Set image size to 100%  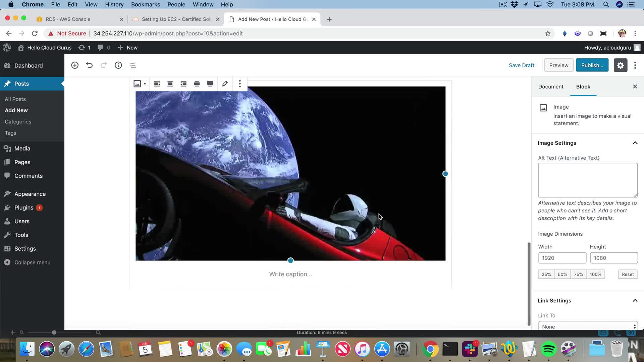click(x=595, y=274)
